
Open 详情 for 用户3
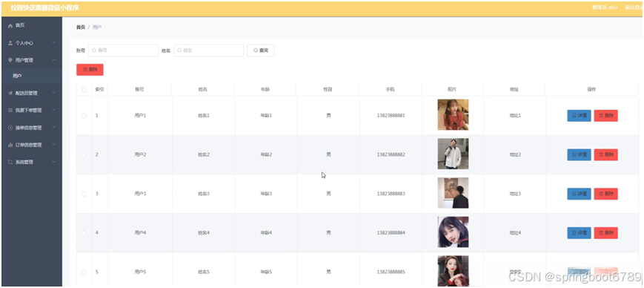[x=579, y=194]
